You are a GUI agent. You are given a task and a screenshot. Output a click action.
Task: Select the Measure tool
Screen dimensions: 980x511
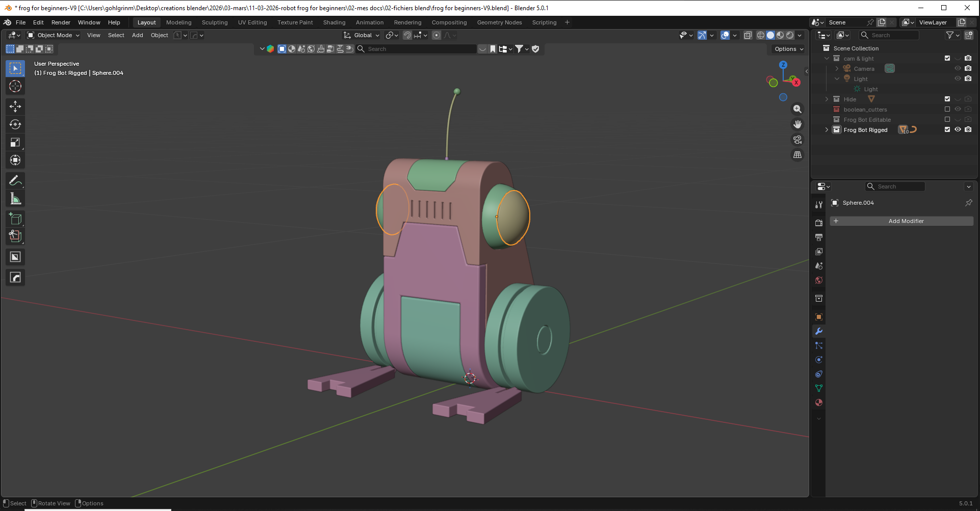click(15, 199)
